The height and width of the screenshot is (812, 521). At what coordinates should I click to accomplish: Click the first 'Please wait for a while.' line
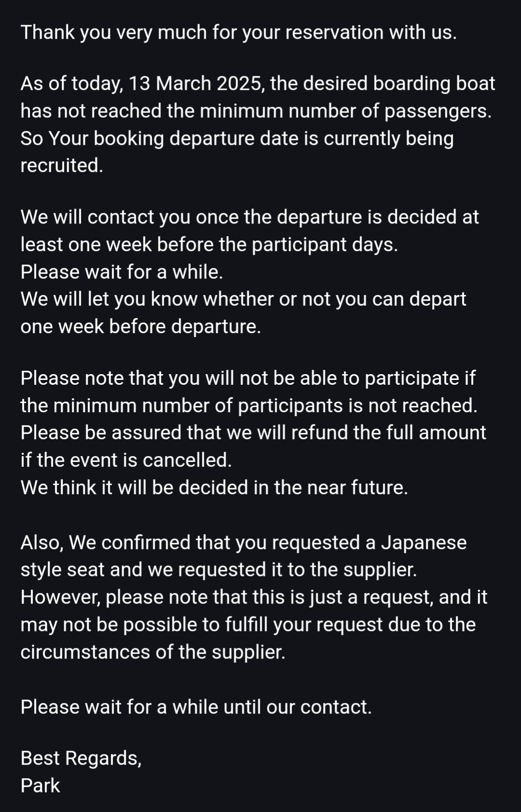pyautogui.click(x=122, y=272)
